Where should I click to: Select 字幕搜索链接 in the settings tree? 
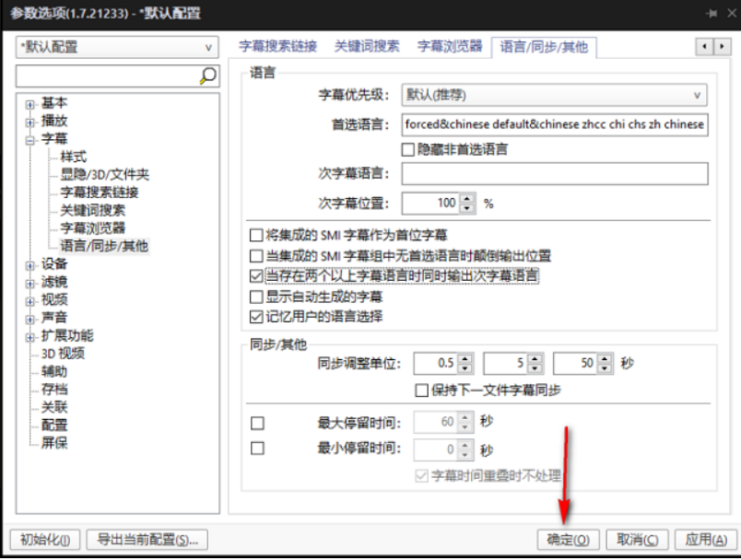coord(100,192)
